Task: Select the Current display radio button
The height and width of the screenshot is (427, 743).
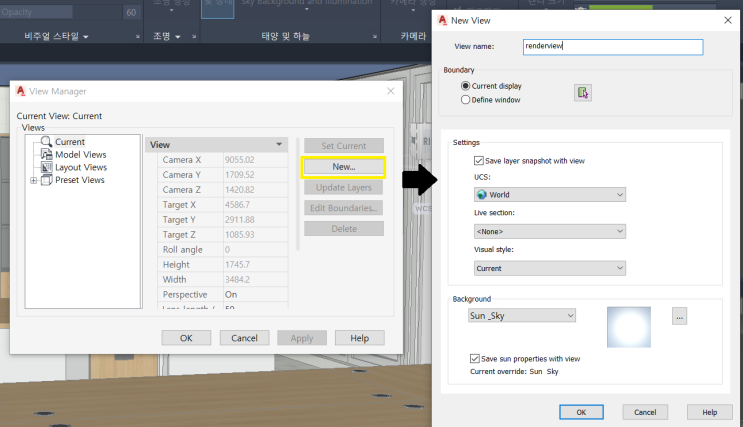Action: pyautogui.click(x=465, y=86)
